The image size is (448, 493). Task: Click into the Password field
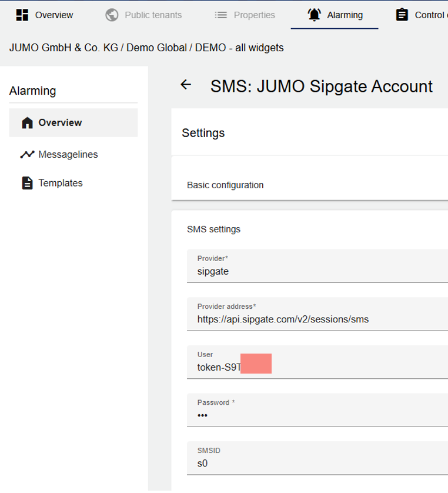317,415
